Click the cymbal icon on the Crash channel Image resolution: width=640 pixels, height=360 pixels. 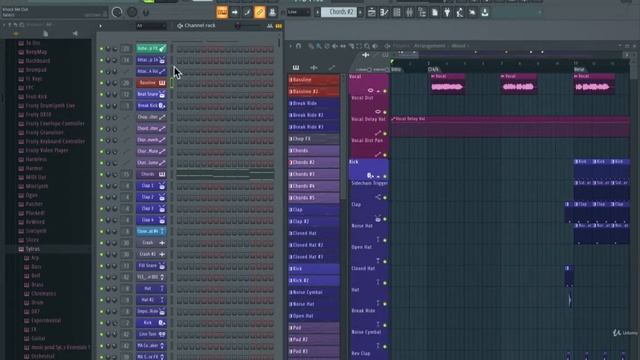[x=162, y=243]
